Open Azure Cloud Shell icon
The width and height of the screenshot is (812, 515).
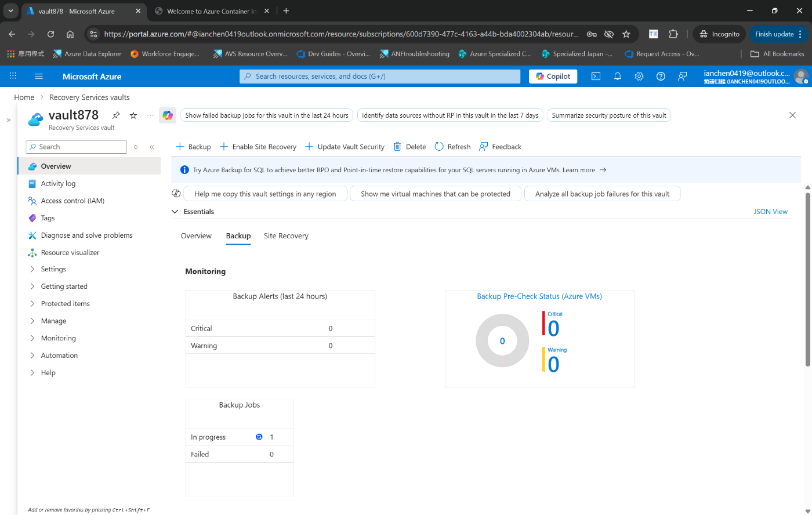[x=596, y=76]
